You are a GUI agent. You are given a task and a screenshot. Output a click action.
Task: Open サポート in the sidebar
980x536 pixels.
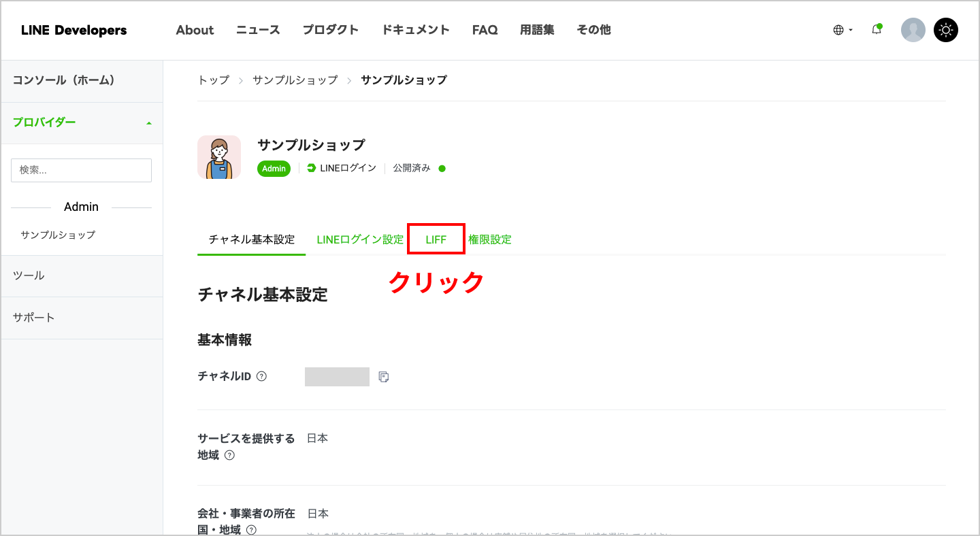point(82,318)
